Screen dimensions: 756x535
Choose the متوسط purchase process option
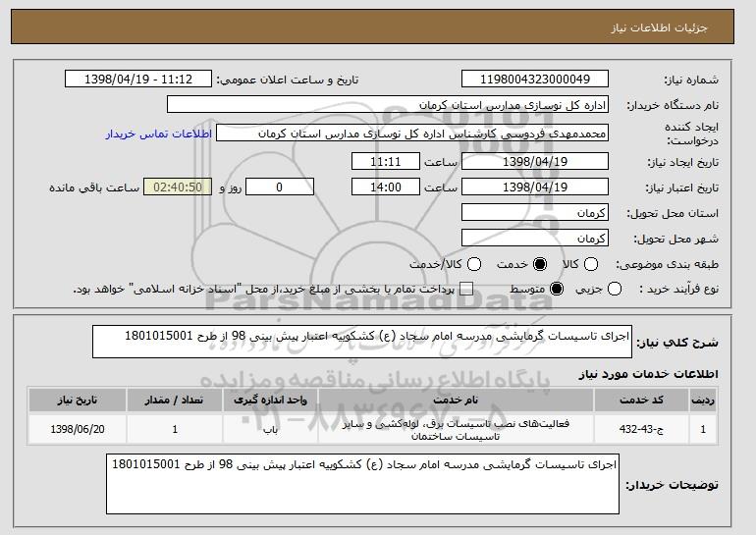pyautogui.click(x=557, y=290)
